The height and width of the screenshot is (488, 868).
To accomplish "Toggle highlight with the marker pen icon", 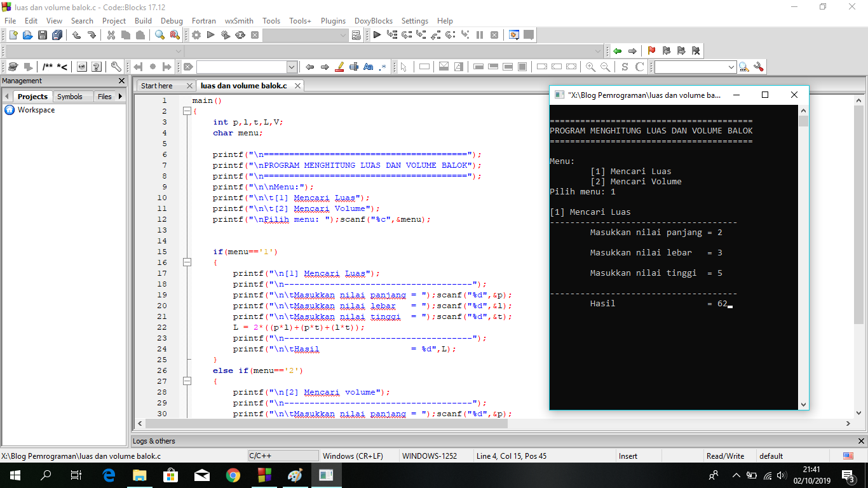I will [x=339, y=67].
